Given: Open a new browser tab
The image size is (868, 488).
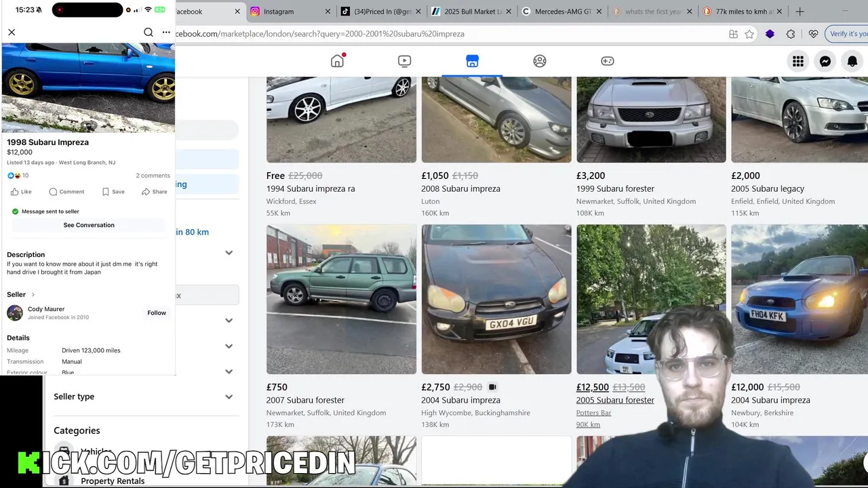Looking at the screenshot, I should tap(800, 12).
